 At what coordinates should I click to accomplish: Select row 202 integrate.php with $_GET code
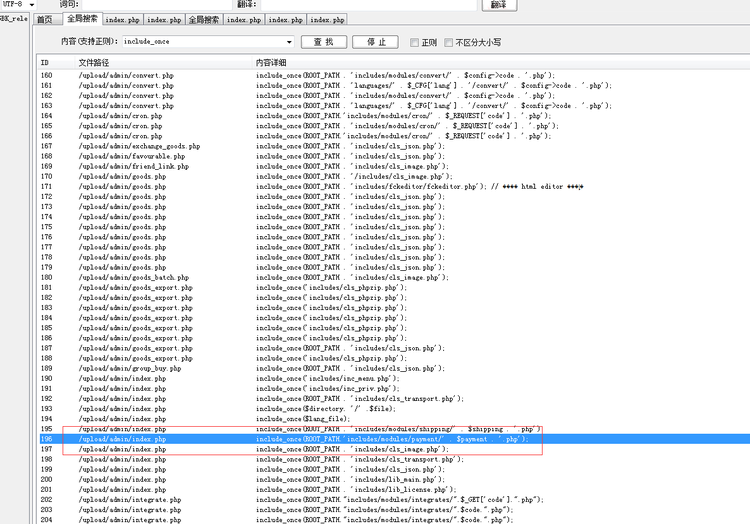pos(300,499)
